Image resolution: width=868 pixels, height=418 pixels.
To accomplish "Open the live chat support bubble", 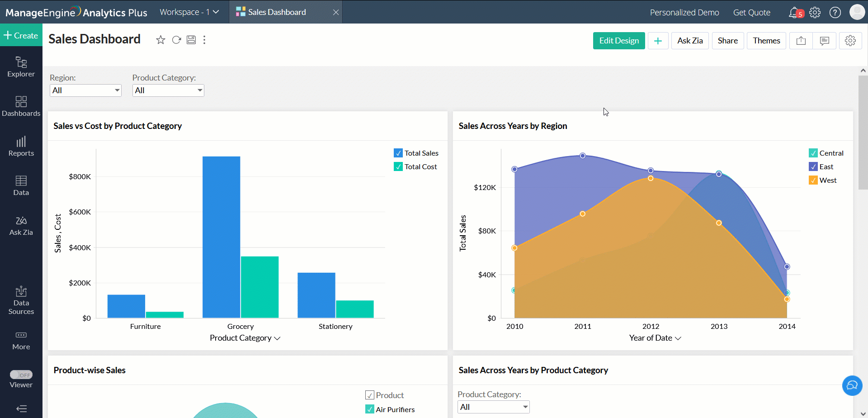I will pos(852,385).
